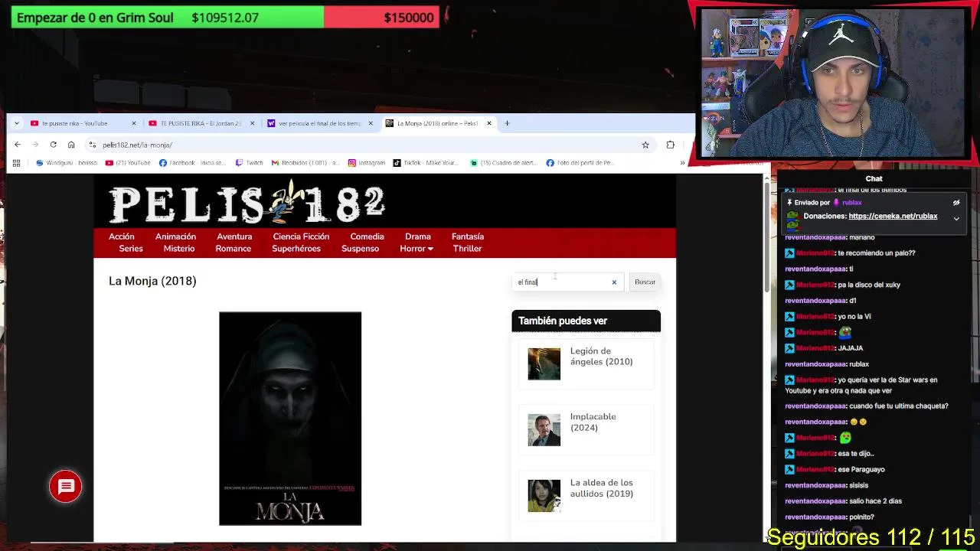Screen dimensions: 980x551
Task: Click the Implacable thumbnail image
Action: tap(544, 430)
